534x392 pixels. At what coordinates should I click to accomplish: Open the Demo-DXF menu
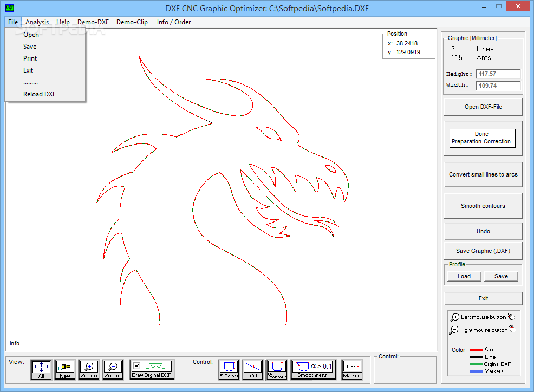[93, 22]
